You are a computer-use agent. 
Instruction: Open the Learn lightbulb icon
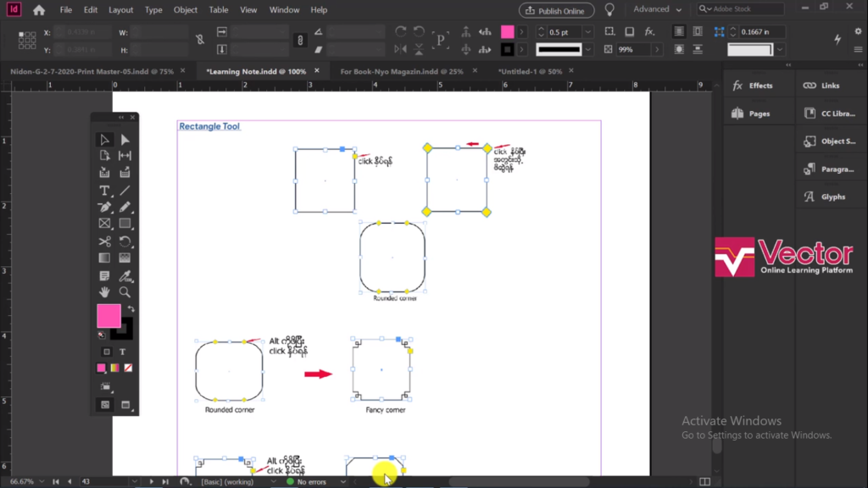[609, 10]
